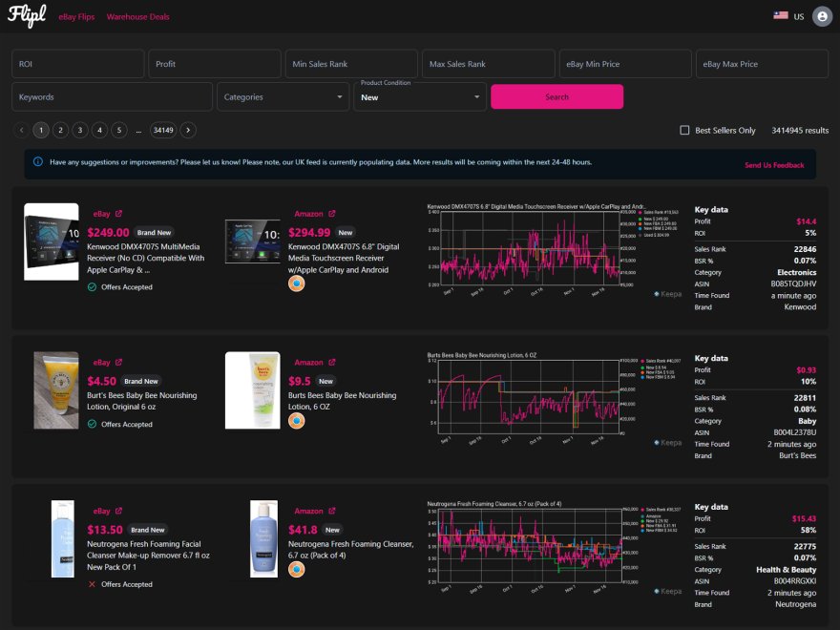This screenshot has width=840, height=630.
Task: Click the $41.8 Neutrogena Amazon price
Action: pos(303,530)
